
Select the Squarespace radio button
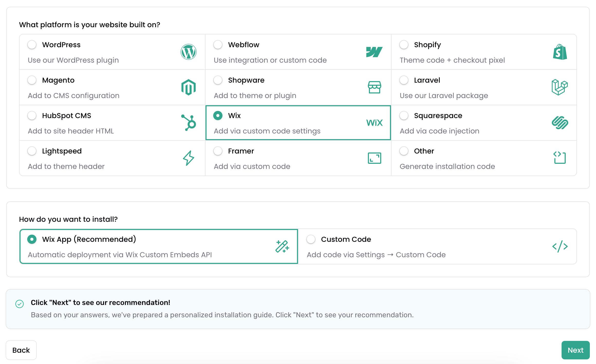tap(404, 116)
